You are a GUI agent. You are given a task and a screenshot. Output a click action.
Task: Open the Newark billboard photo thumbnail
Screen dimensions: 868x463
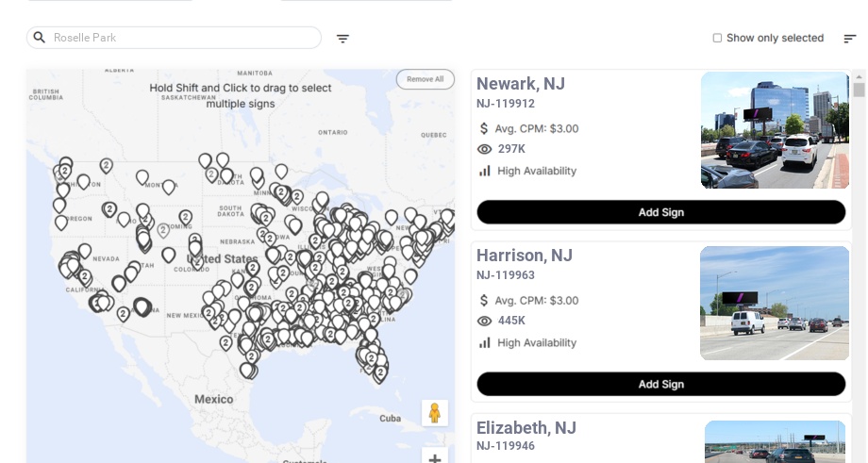775,130
